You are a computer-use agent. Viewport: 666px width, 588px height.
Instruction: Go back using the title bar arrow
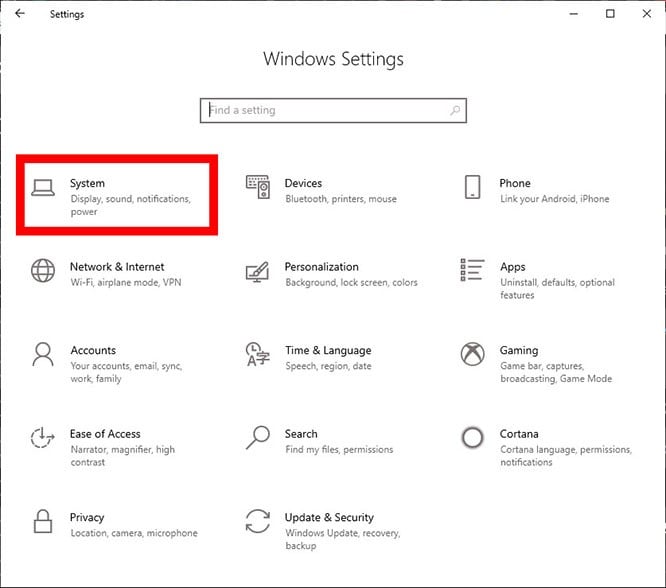tap(20, 14)
